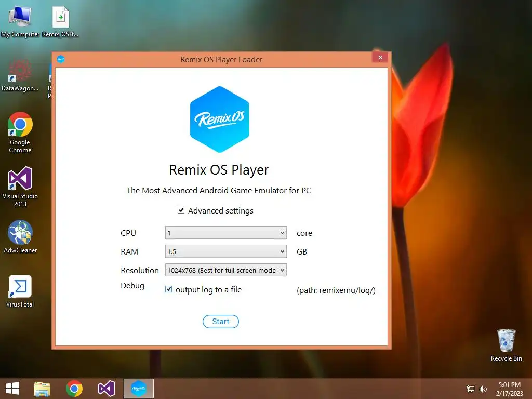The image size is (532, 399).
Task: Open the volume tray icon
Action: click(x=483, y=389)
